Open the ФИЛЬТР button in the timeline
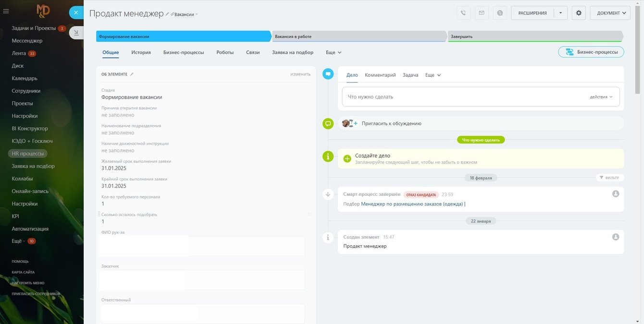644x324 pixels. click(609, 178)
